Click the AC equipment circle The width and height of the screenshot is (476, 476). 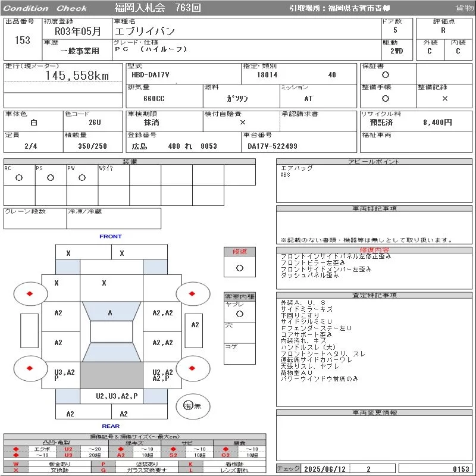[19, 177]
